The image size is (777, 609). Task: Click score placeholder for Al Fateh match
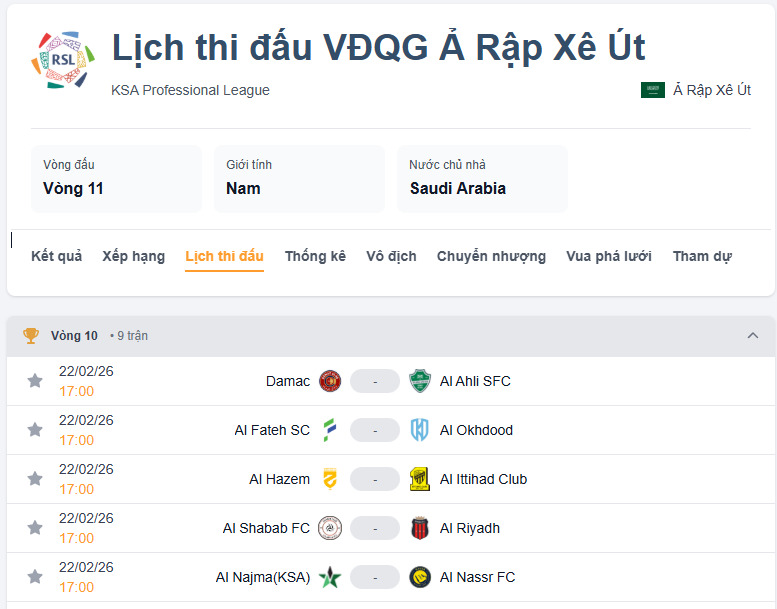(375, 430)
